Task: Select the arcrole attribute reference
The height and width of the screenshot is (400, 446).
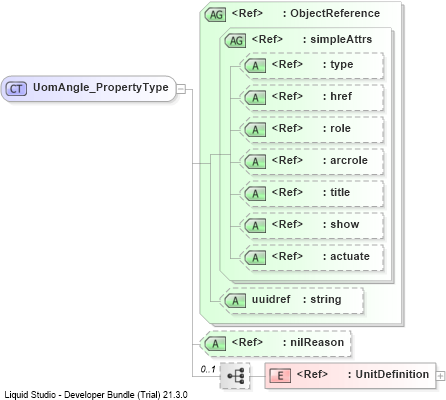Action: pos(312,162)
